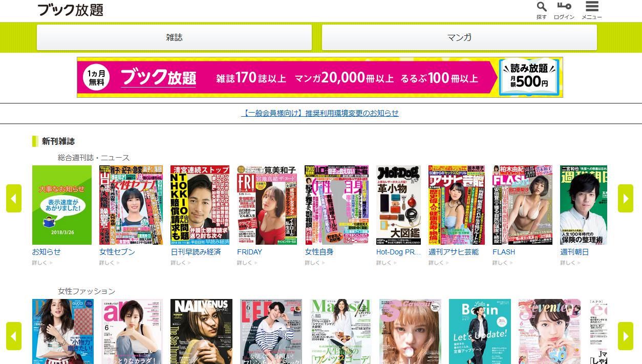Open the green お知らせ notice thumbnail
This screenshot has width=642, height=364.
62,205
